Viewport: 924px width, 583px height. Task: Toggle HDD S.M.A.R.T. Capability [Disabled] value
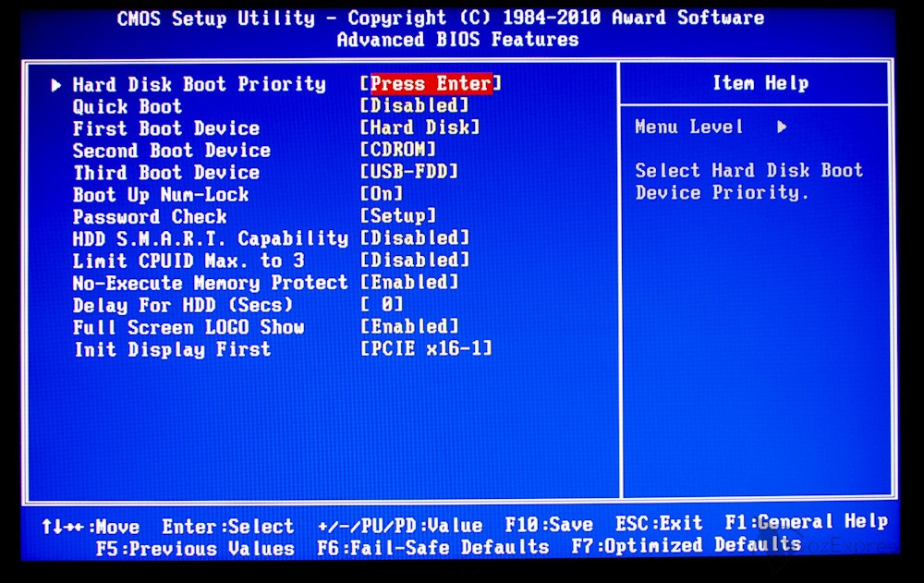414,237
